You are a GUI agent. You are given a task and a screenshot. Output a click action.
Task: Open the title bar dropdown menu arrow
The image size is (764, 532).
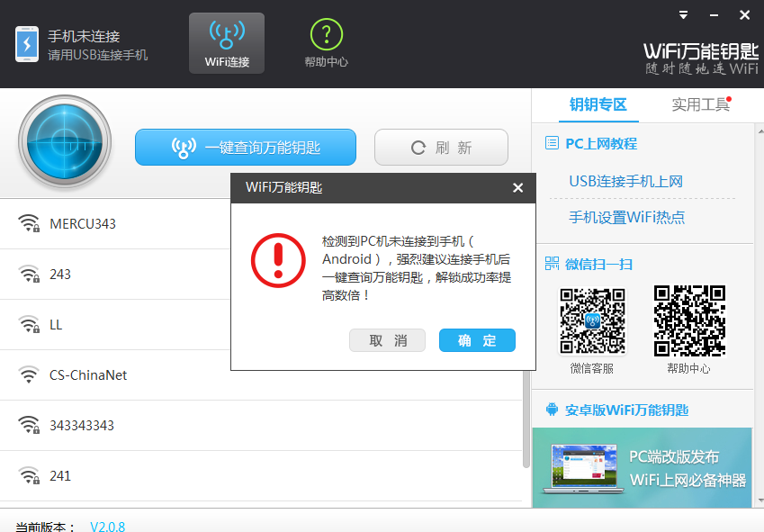(684, 15)
